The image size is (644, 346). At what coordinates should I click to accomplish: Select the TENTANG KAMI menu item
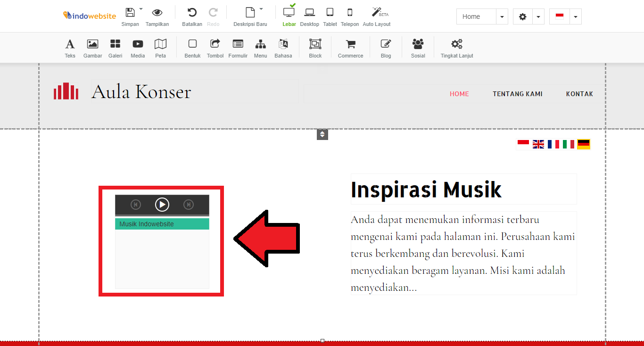[518, 94]
